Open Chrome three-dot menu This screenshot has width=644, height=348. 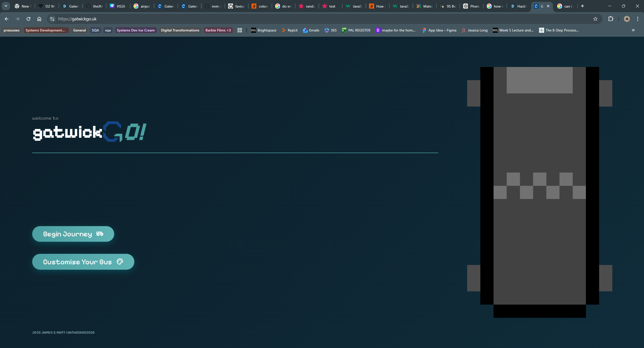(637, 19)
